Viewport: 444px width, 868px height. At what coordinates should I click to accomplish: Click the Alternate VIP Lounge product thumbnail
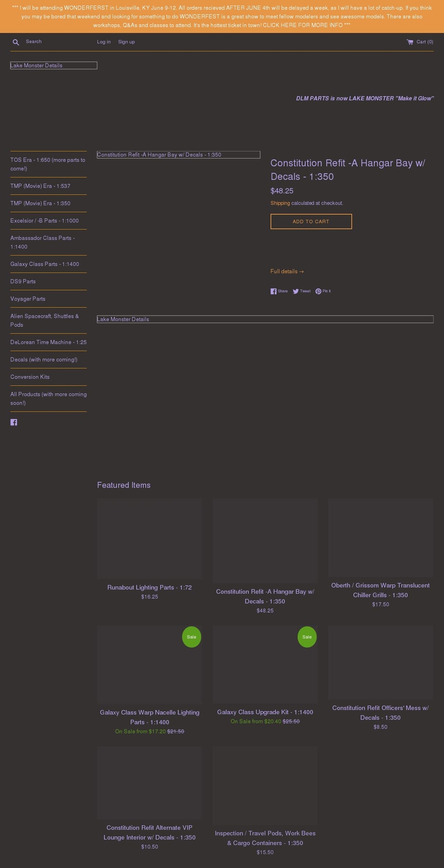pyautogui.click(x=149, y=782)
